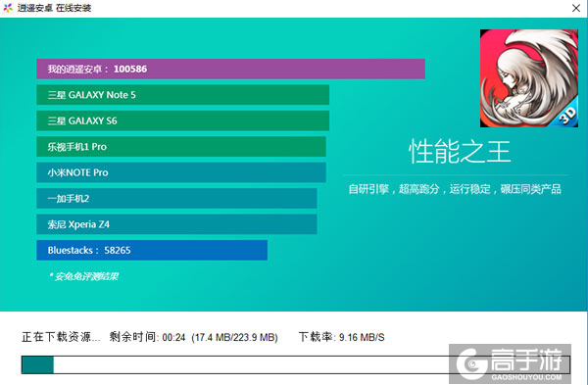Screen dimensions: 588x385
Task: Select the 一加手机2 bar
Action: [176, 198]
